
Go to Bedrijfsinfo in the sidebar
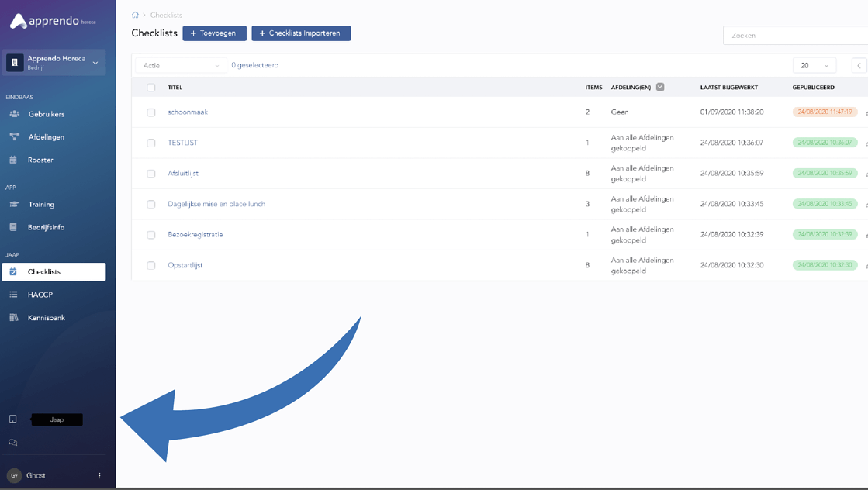(x=46, y=227)
